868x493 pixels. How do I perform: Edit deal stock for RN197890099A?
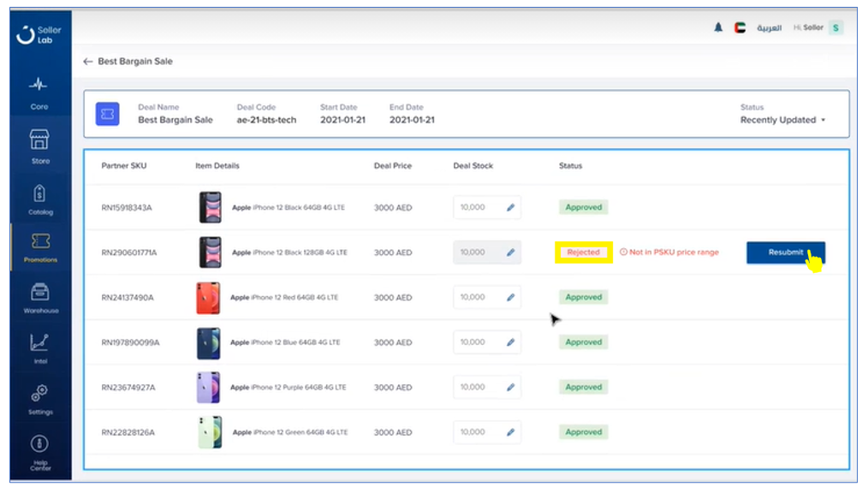click(510, 342)
